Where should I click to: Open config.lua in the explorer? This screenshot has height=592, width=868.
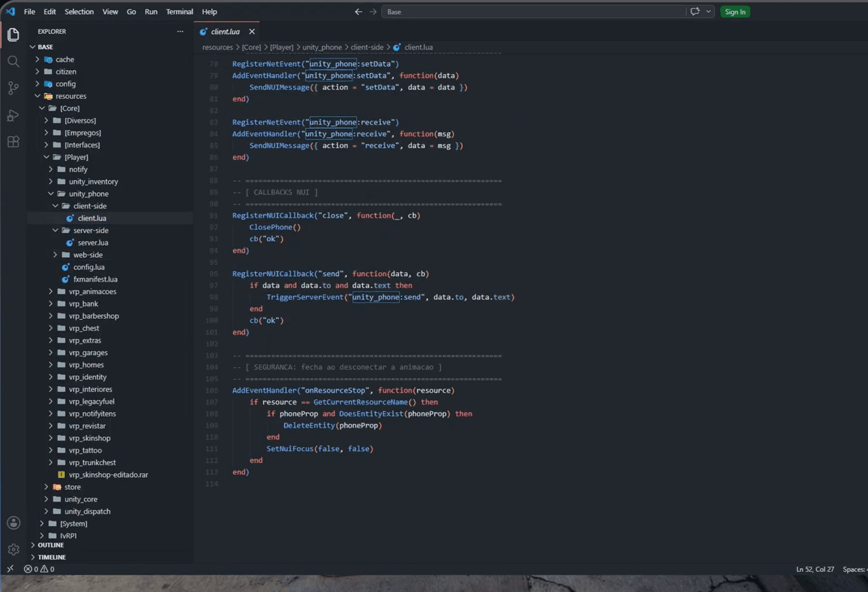click(110, 267)
